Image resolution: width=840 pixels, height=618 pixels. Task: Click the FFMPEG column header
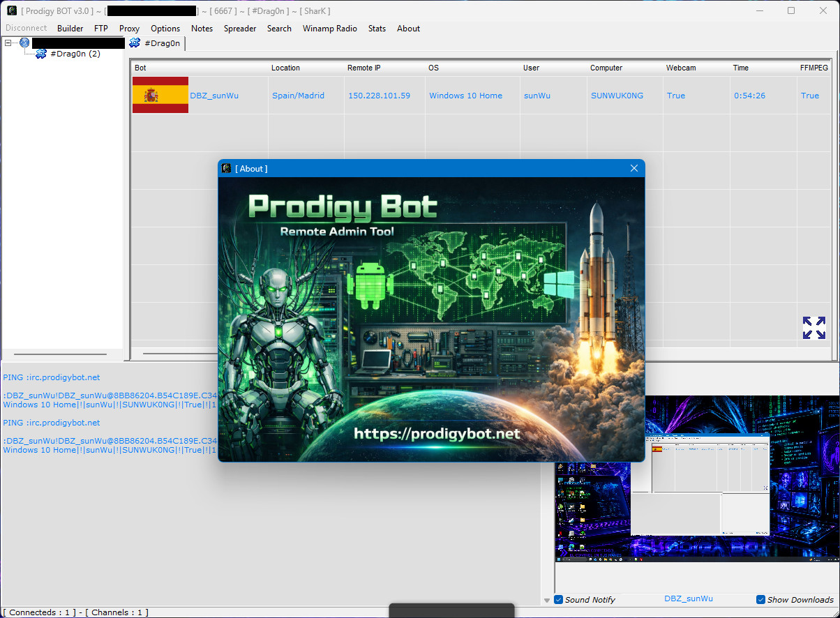pyautogui.click(x=814, y=68)
